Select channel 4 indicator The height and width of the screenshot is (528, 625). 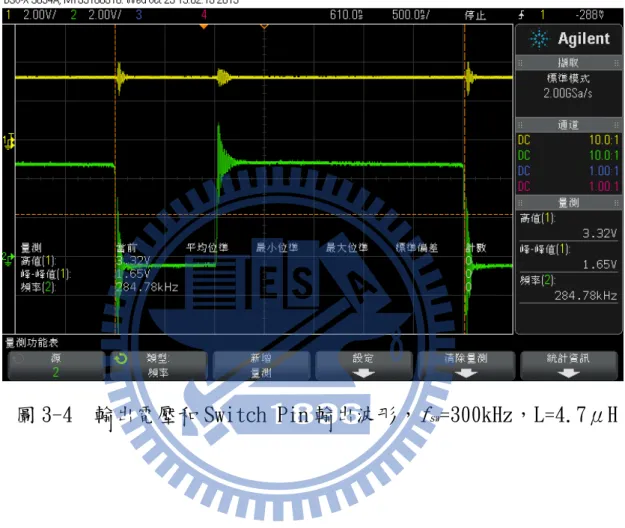tap(204, 15)
